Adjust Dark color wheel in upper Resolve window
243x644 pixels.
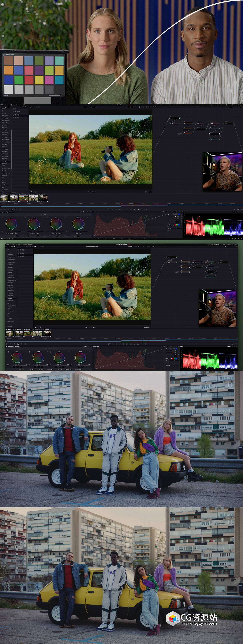click(x=12, y=224)
